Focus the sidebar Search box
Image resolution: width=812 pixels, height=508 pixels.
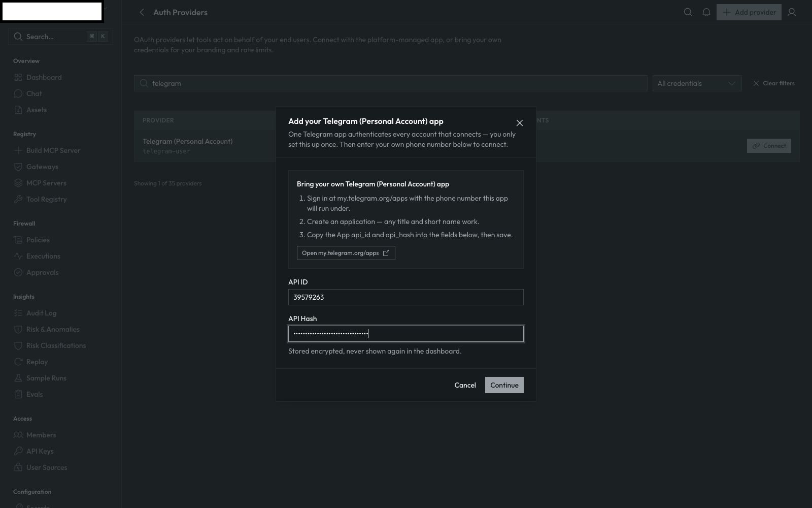click(x=60, y=37)
